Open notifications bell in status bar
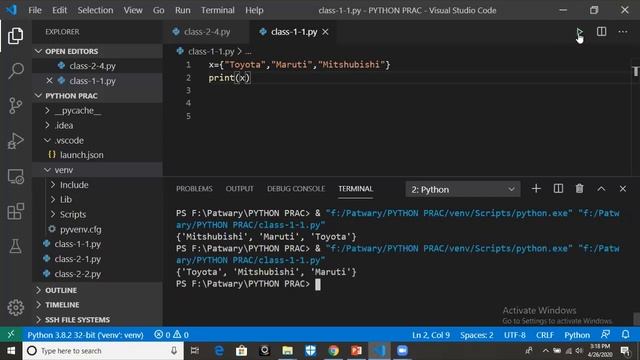 625,335
